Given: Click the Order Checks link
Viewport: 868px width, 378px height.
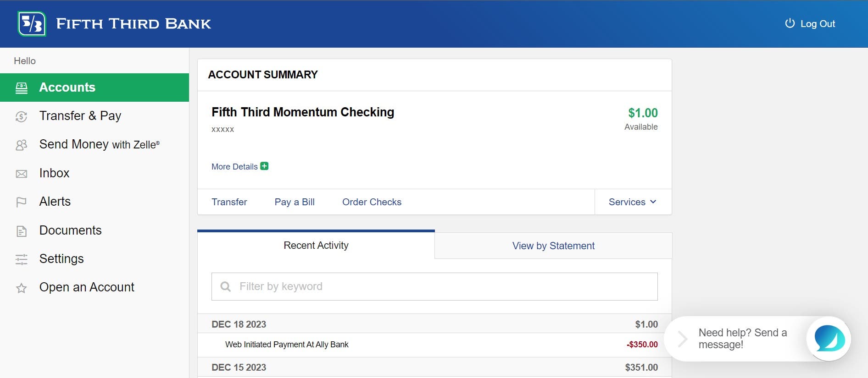Looking at the screenshot, I should coord(372,202).
